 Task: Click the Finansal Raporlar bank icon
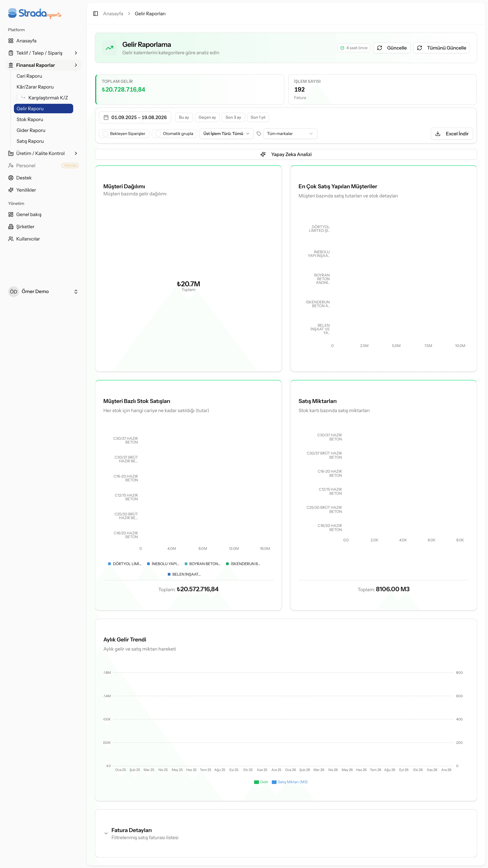[11, 65]
